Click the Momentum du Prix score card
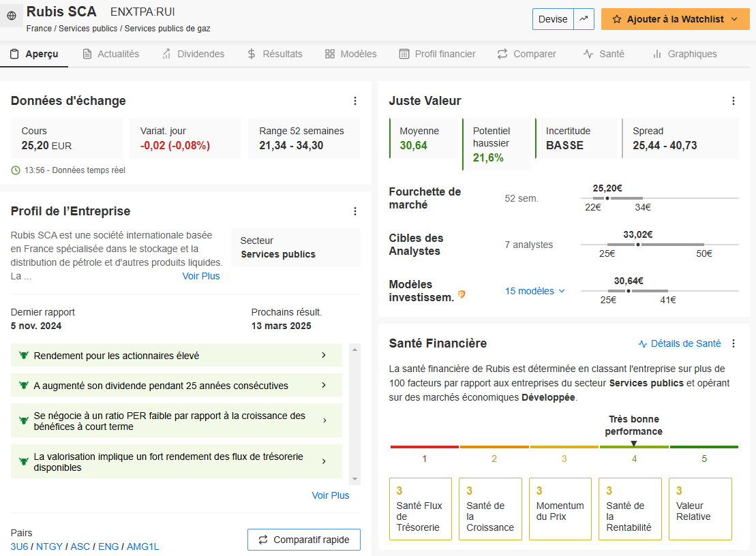Viewport: 756px width, 556px height. click(x=560, y=509)
